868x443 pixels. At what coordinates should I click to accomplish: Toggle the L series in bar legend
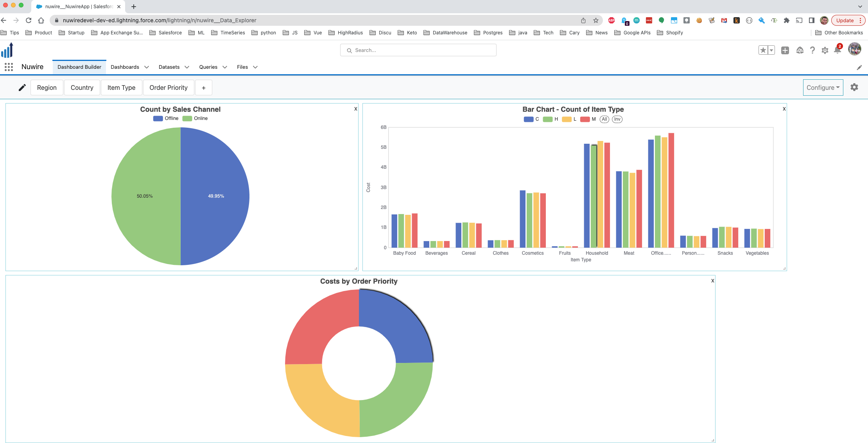569,119
